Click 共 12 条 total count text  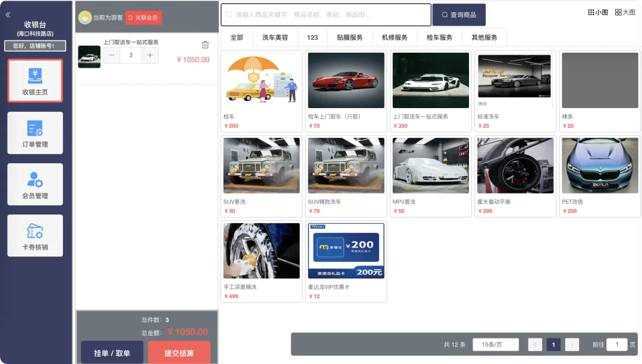[455, 344]
